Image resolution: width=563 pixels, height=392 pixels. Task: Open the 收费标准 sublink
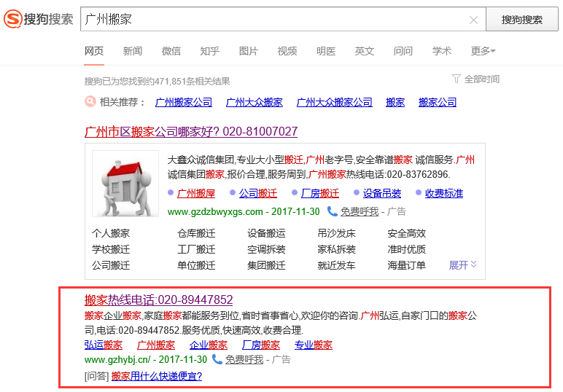tap(444, 193)
